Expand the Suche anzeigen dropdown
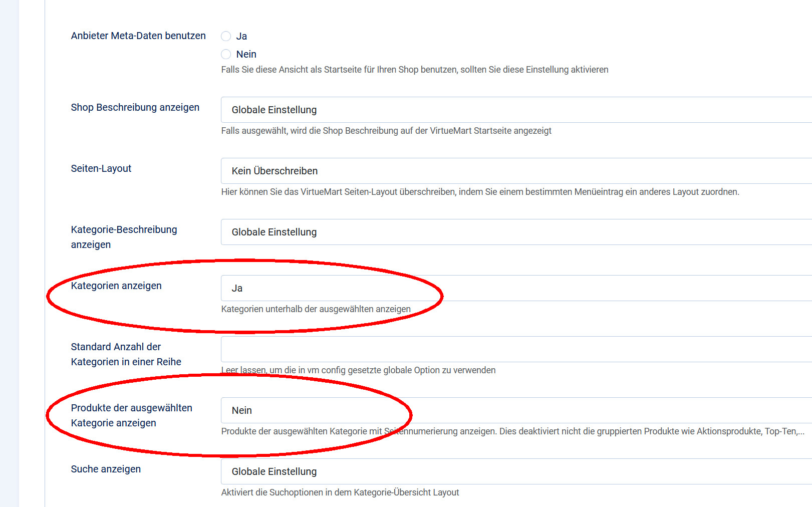812x507 pixels. [516, 471]
